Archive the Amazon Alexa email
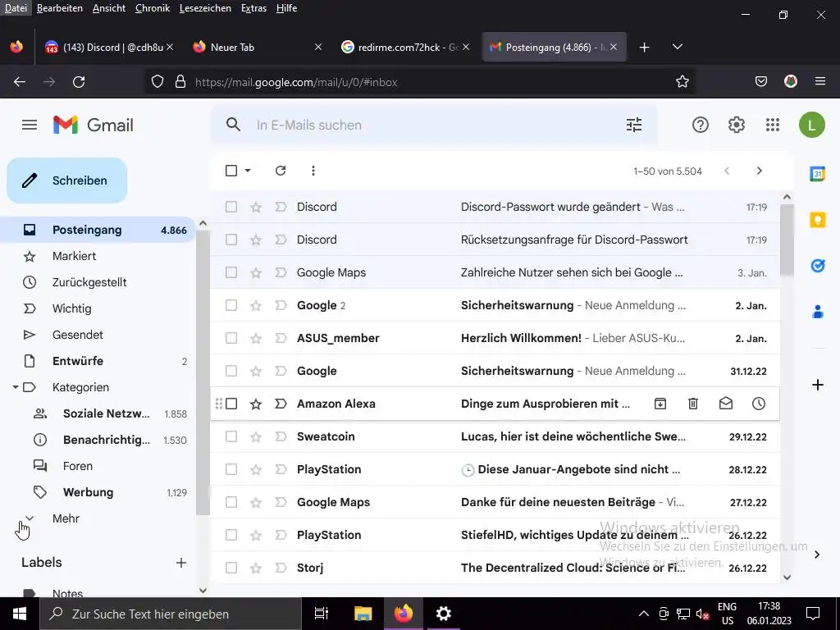The height and width of the screenshot is (630, 840). click(660, 404)
